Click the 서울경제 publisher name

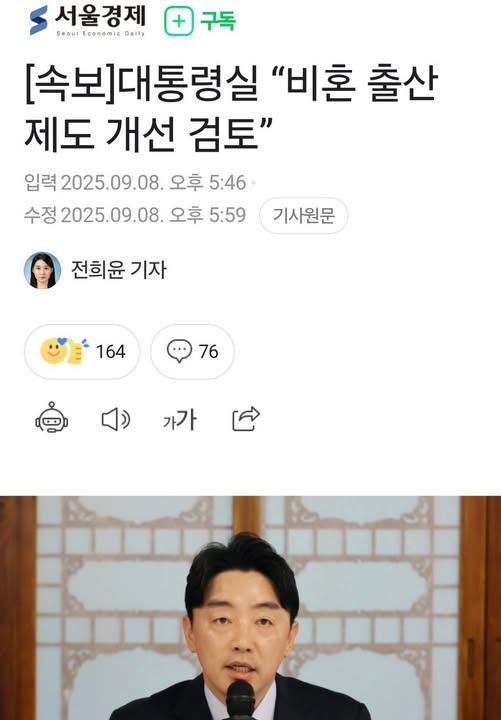click(100, 17)
